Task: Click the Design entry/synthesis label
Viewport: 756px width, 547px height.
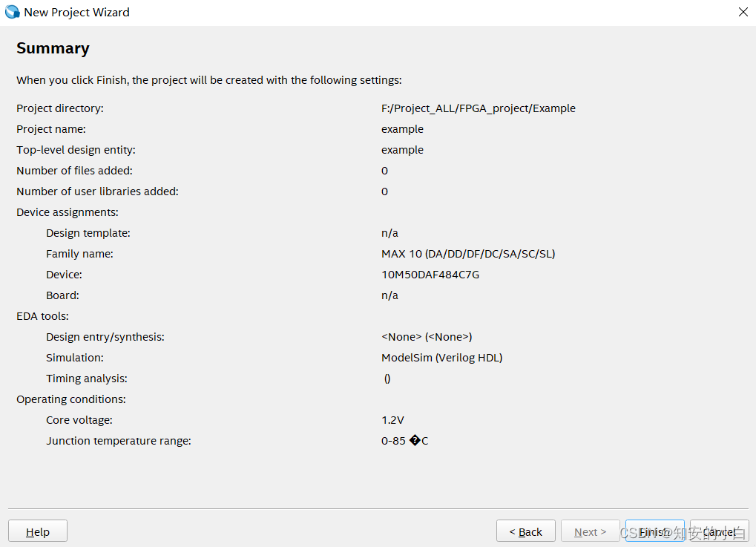Action: [105, 337]
